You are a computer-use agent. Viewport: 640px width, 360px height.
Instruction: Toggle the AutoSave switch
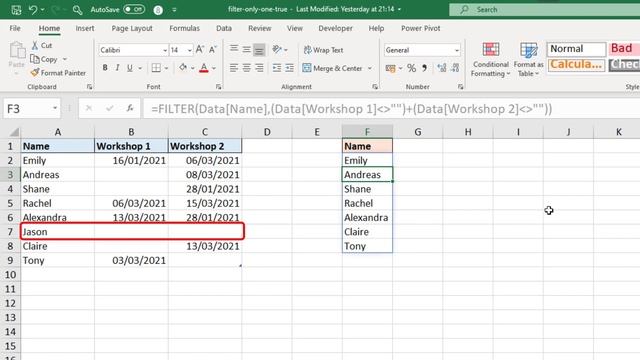pyautogui.click(x=134, y=9)
